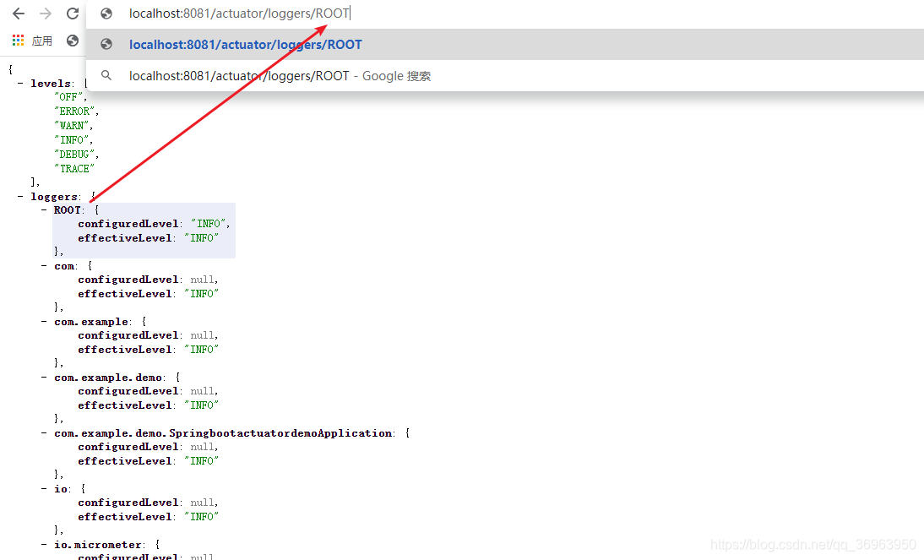Collapse the com.example logger node

pos(44,321)
